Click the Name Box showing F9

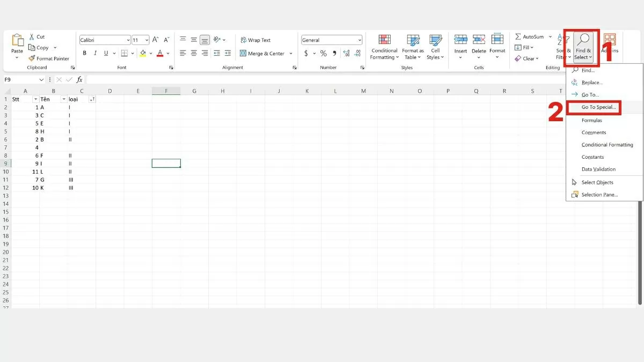click(21, 79)
